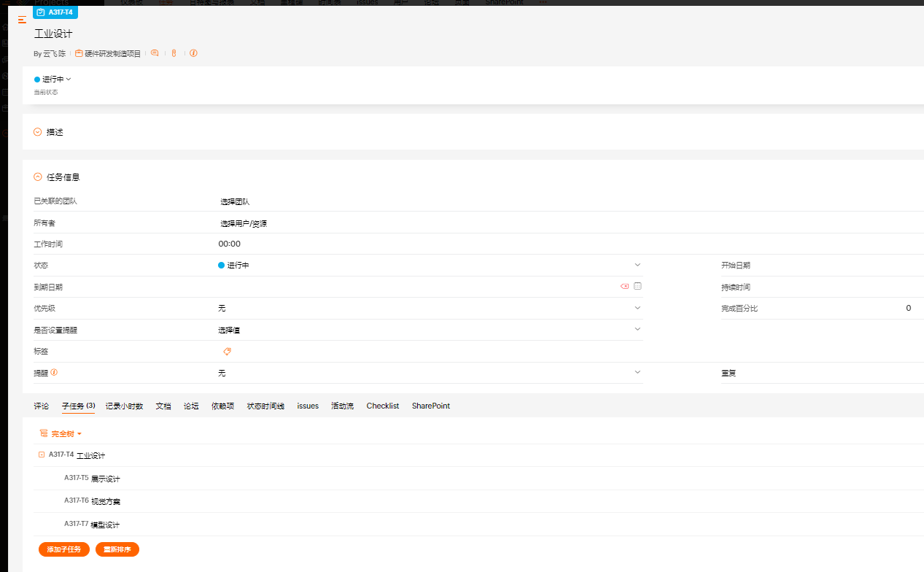The width and height of the screenshot is (924, 572).
Task: Open the SharePoint tab in task details
Action: tap(431, 406)
